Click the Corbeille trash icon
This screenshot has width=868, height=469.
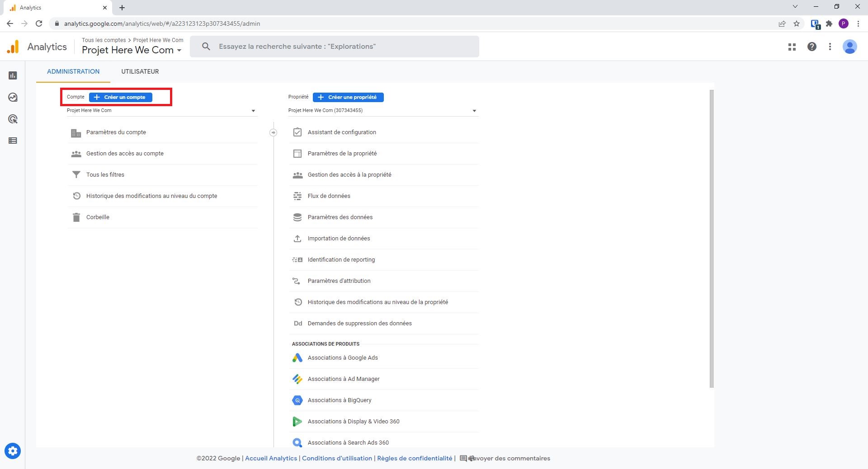pyautogui.click(x=76, y=217)
